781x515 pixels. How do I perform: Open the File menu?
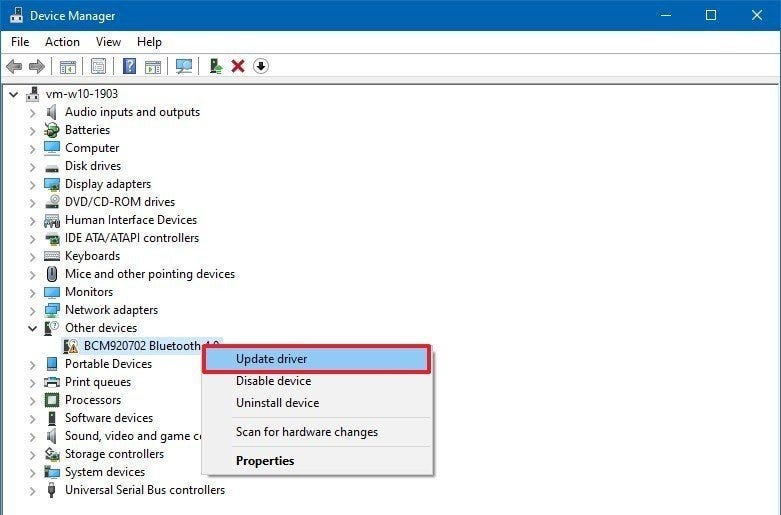tap(20, 42)
